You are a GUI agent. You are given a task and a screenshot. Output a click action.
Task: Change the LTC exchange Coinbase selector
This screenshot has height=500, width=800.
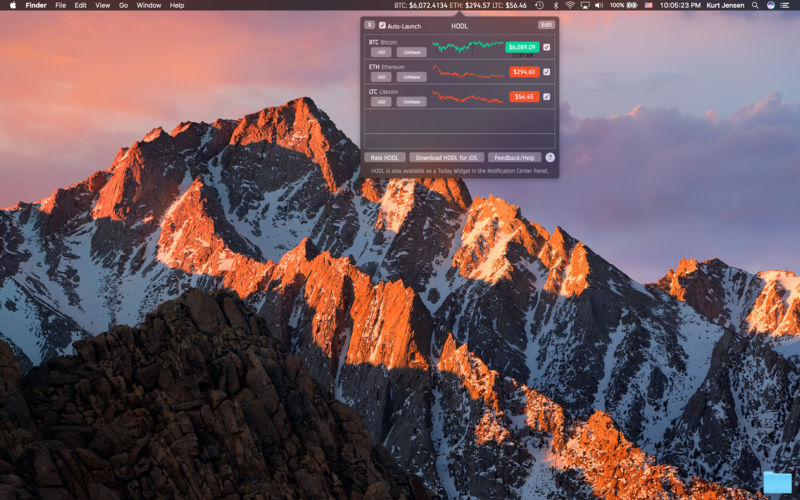[x=412, y=102]
